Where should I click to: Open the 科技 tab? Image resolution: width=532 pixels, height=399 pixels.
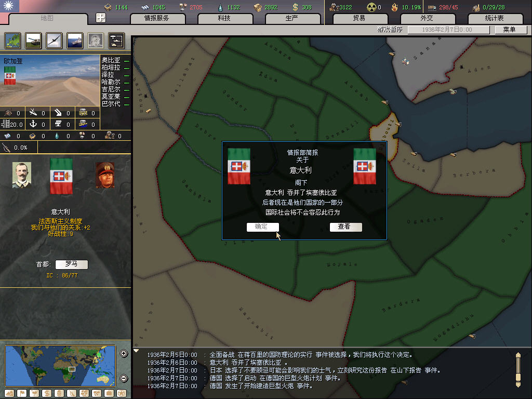point(224,18)
